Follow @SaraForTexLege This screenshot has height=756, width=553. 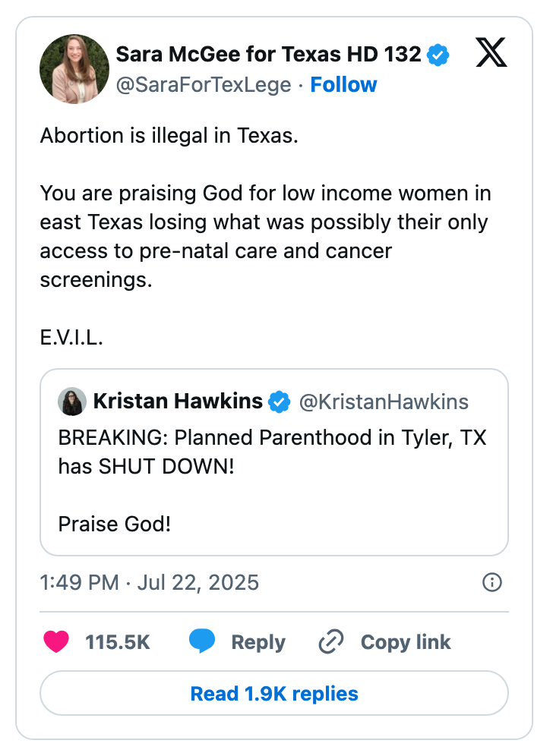[343, 84]
